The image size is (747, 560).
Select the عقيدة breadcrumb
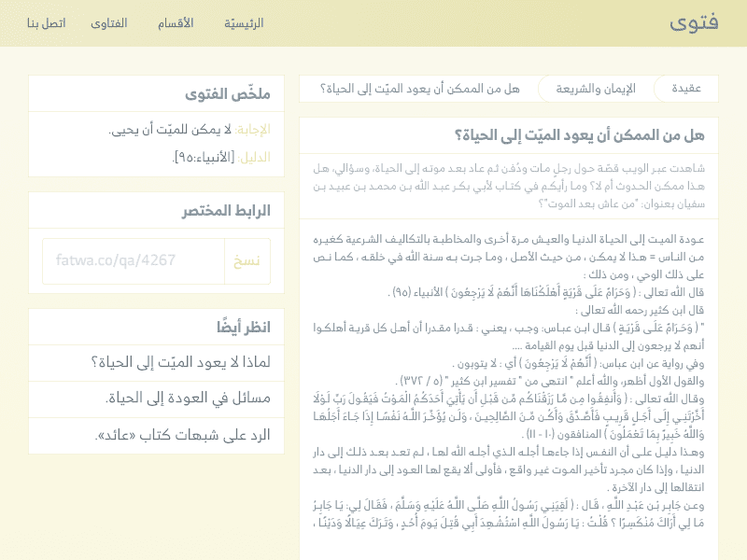(x=686, y=89)
